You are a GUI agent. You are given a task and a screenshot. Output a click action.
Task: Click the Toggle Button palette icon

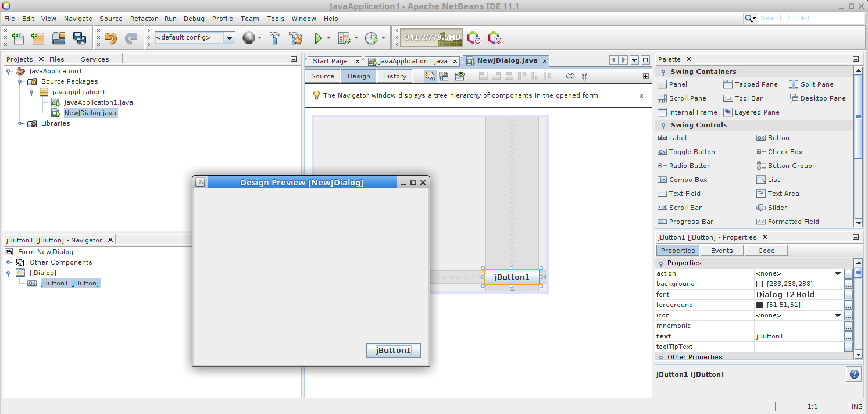[x=662, y=152]
